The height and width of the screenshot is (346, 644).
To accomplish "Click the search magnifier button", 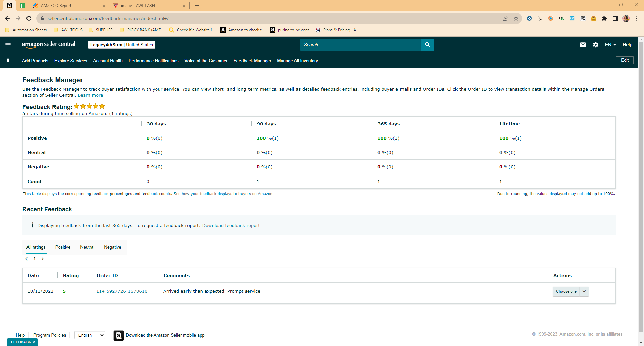I will pos(427,45).
